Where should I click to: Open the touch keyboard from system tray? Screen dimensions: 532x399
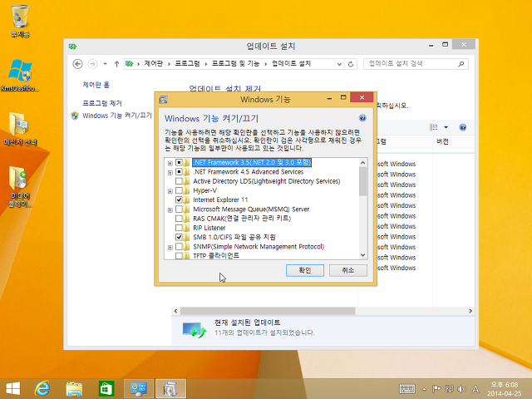[406, 389]
